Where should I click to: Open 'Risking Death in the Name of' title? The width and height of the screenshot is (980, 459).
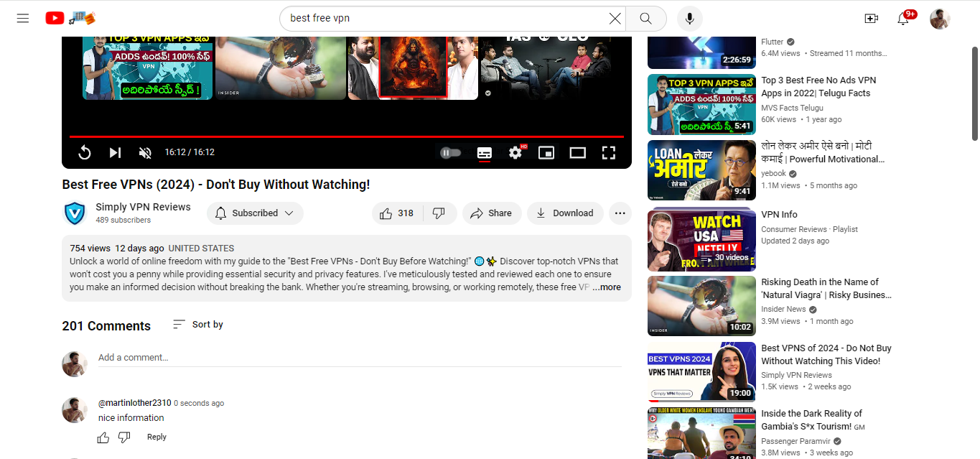coord(826,289)
